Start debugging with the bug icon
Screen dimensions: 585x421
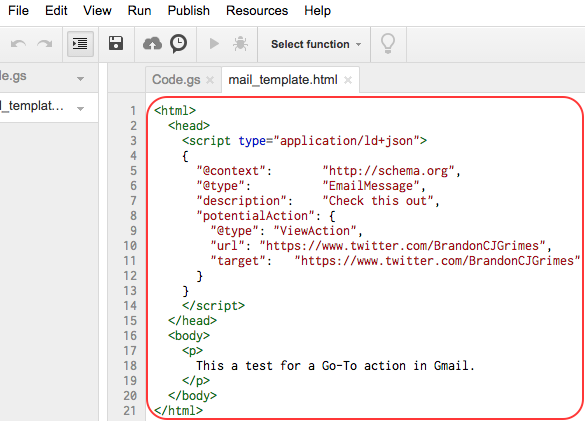tap(240, 44)
